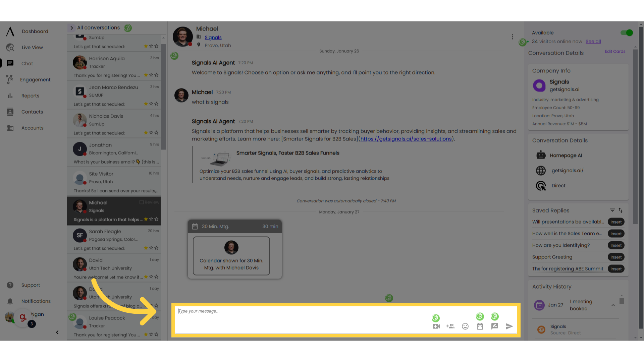
Task: Click the getsignals.ai website link
Action: 568,170
